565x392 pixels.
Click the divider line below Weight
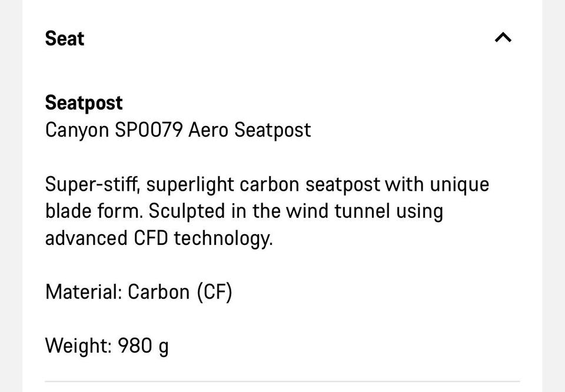click(282, 381)
